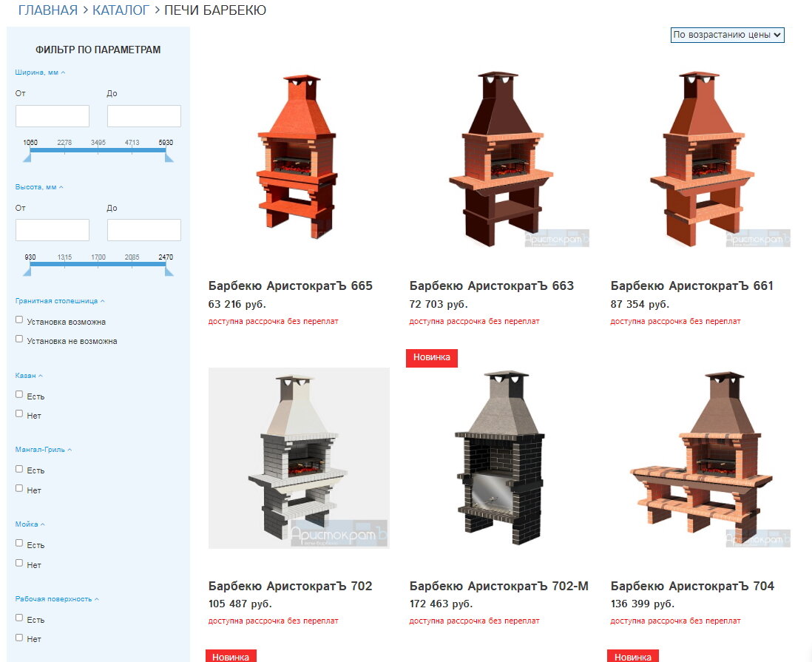Tick 'Есть' under the Казан filter

(x=19, y=395)
